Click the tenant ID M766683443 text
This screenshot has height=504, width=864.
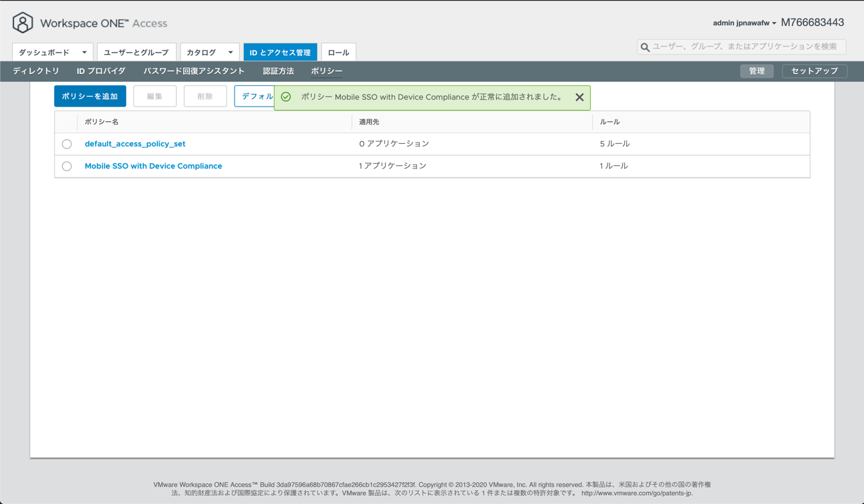point(813,23)
